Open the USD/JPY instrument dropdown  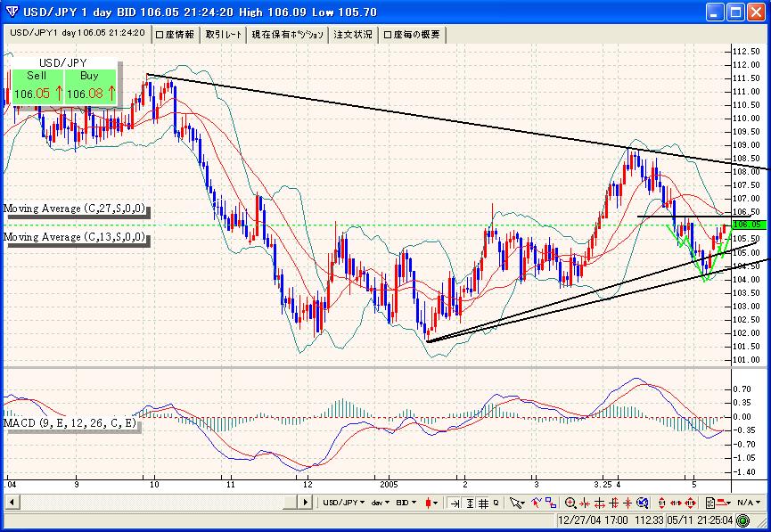pos(344,503)
